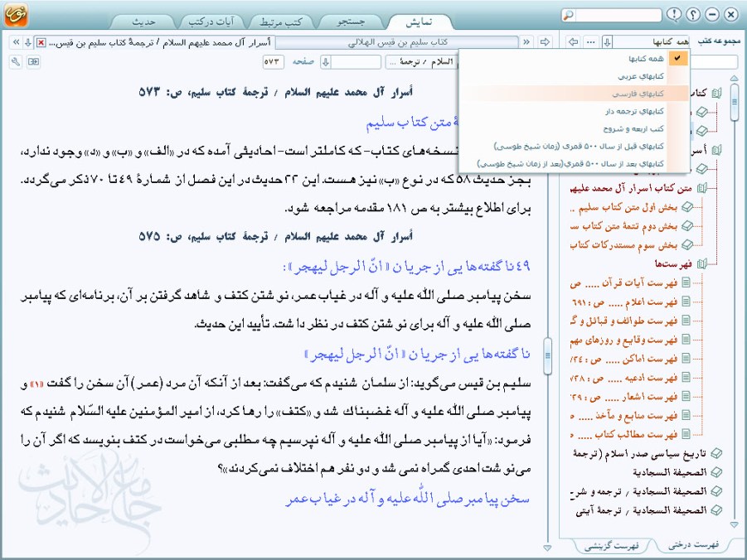
Task: Click the red footnote marker «۱»
Action: [37, 384]
